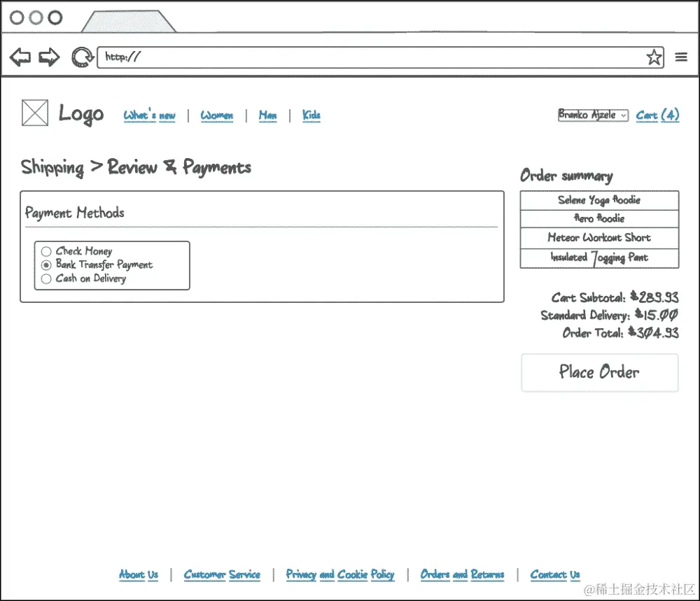Open Orders and Returns footer link
Viewport: 700px width, 601px height.
click(462, 574)
